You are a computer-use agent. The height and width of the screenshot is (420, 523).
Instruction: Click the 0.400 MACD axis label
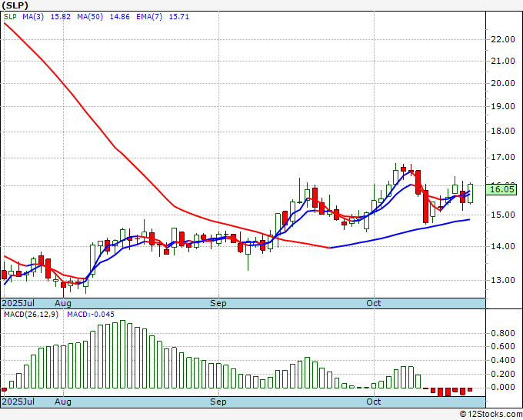pyautogui.click(x=503, y=360)
